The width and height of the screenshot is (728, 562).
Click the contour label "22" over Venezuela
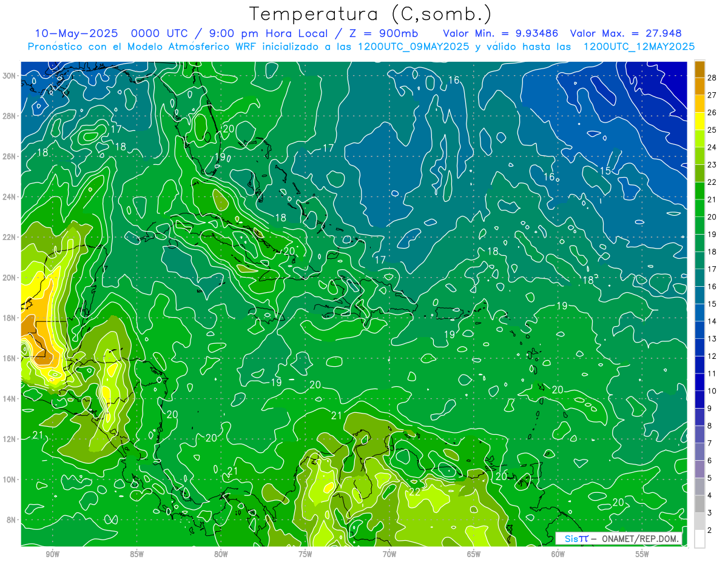[415, 492]
